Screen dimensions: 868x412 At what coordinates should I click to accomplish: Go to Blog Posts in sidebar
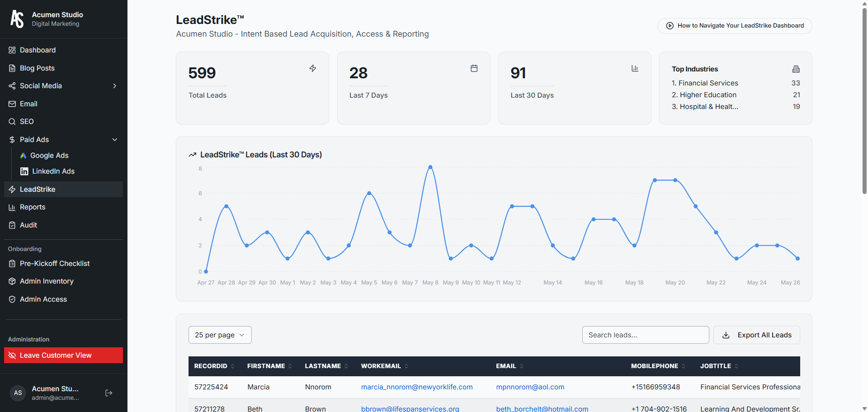click(63, 68)
